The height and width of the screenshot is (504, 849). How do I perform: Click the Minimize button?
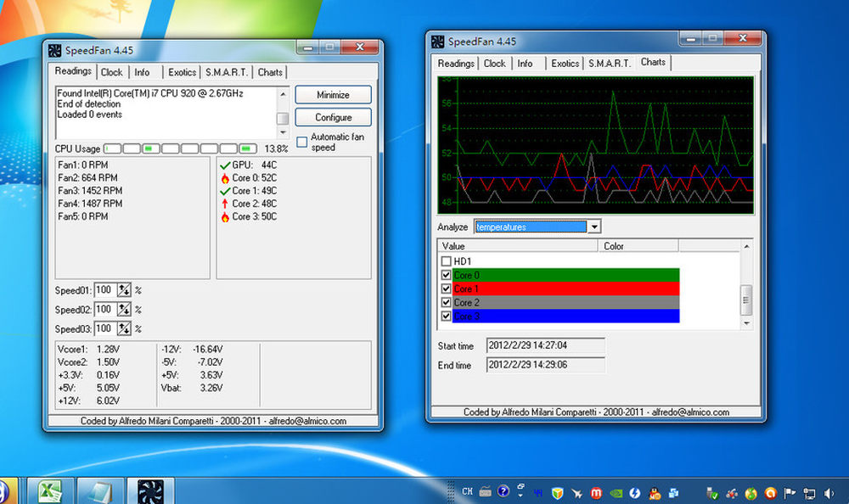333,95
